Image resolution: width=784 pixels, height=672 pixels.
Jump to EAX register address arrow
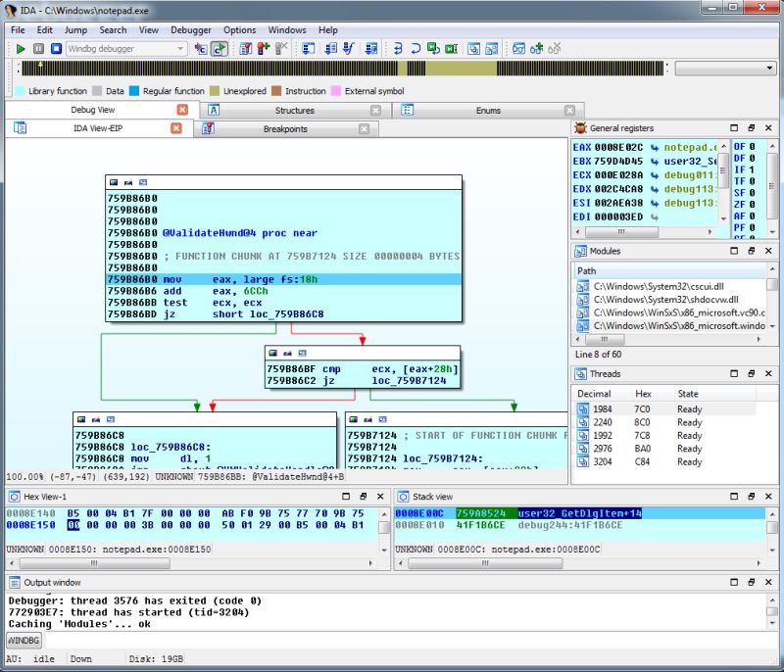click(x=655, y=147)
